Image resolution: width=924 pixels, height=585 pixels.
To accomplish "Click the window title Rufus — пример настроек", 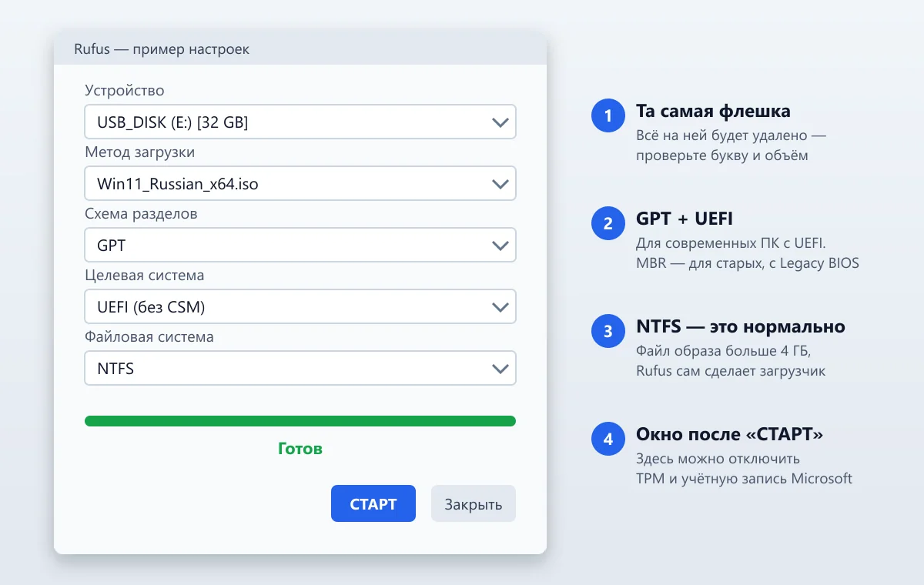I will pyautogui.click(x=162, y=49).
